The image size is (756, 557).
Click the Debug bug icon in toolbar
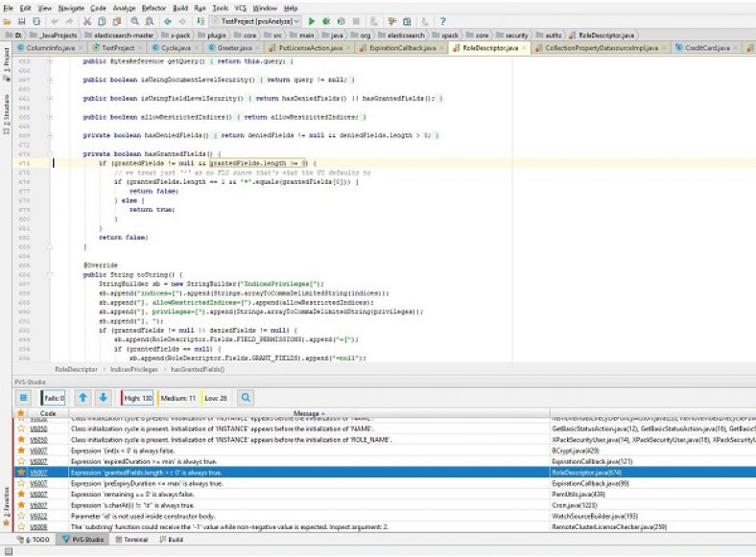326,20
